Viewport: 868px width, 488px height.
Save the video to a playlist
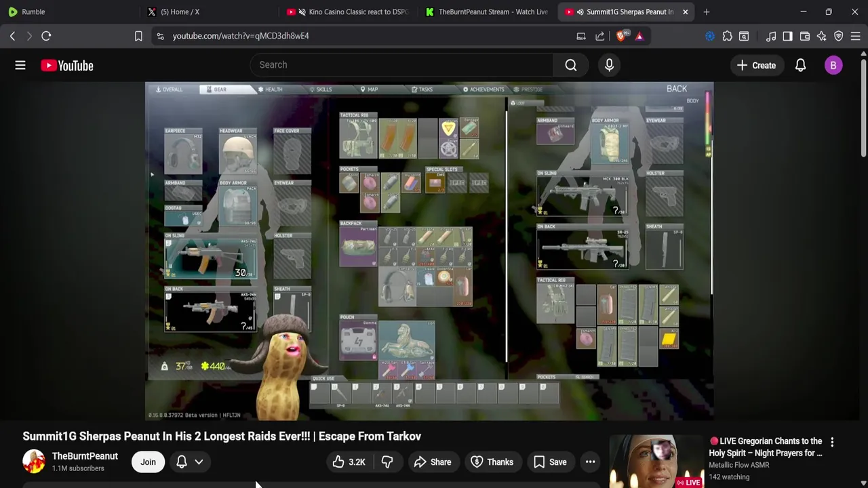(550, 462)
